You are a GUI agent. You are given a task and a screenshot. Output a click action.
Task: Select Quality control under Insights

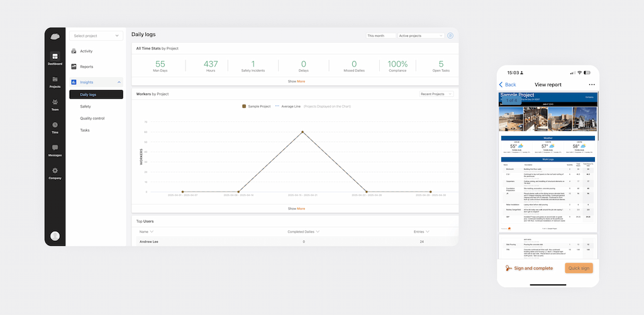tap(92, 118)
